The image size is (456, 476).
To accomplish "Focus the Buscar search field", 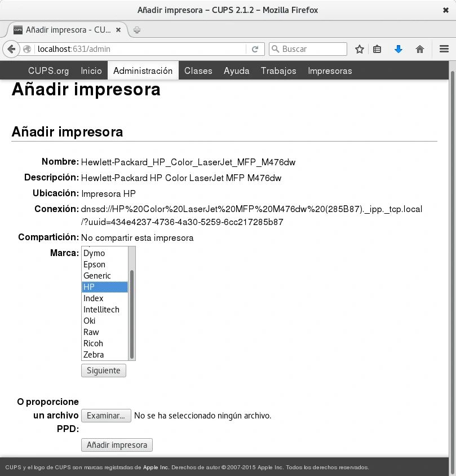I will 313,49.
